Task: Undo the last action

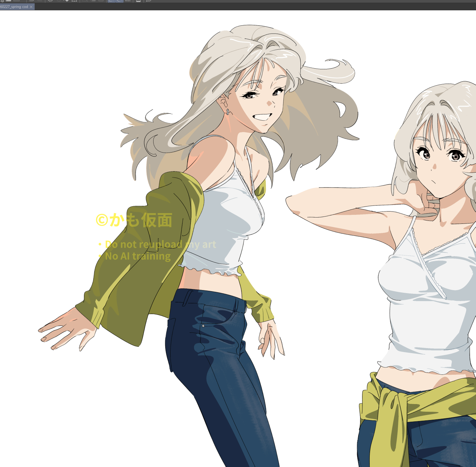Action: click(x=32, y=1)
